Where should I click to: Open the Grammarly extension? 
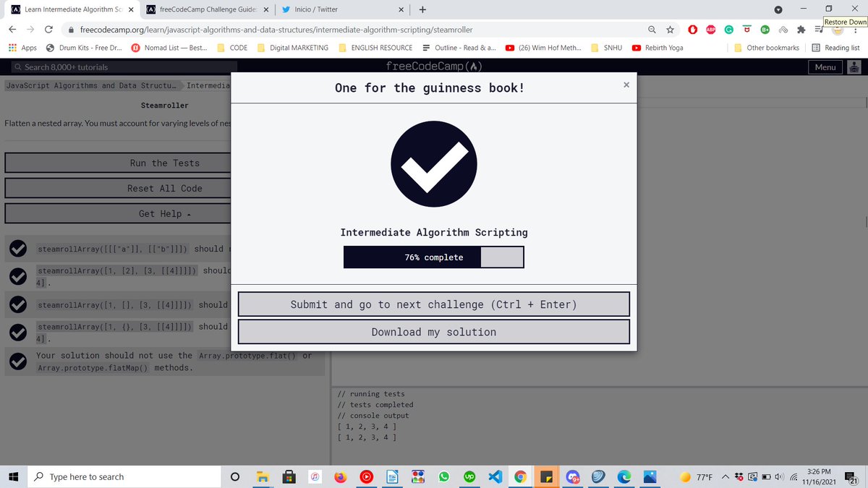pyautogui.click(x=729, y=30)
